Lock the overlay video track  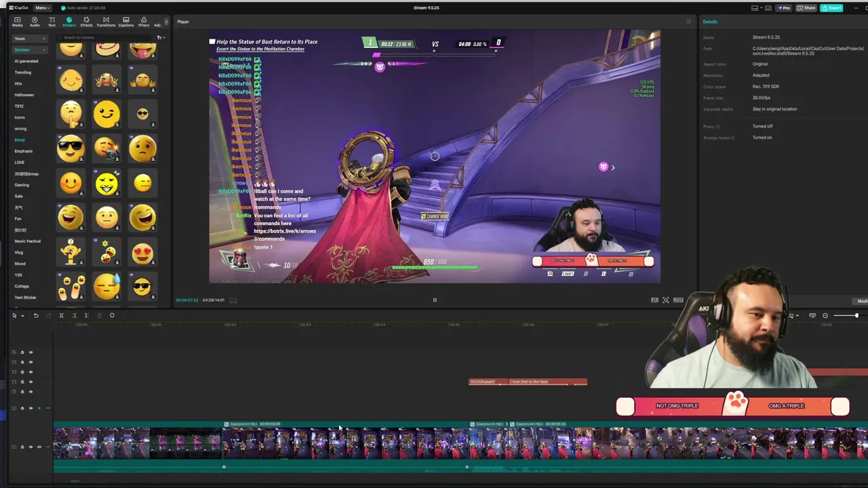click(x=22, y=408)
